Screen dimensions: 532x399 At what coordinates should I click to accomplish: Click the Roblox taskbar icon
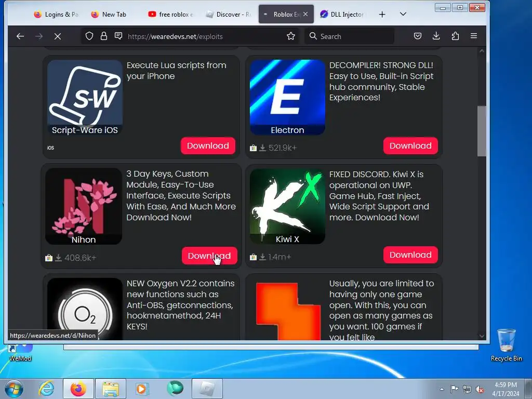207,389
